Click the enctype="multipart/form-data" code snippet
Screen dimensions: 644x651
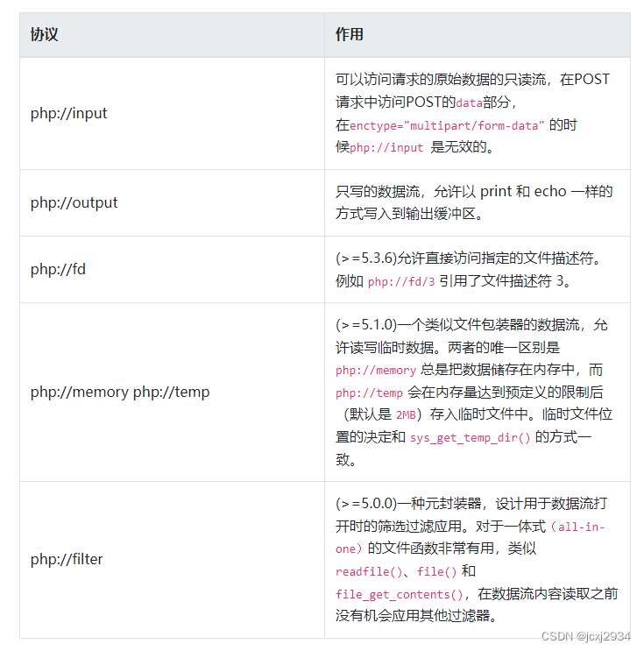447,125
